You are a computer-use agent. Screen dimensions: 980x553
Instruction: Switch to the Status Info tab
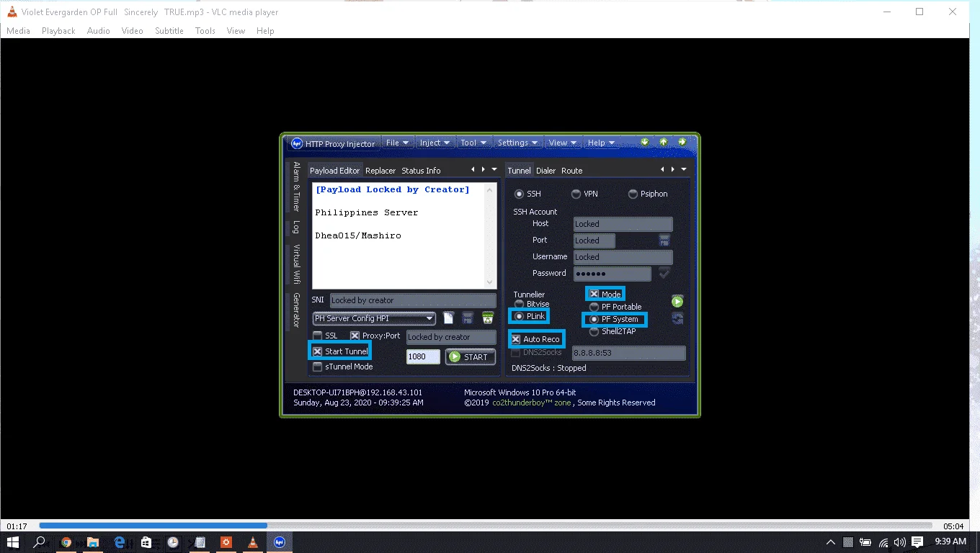pos(421,171)
